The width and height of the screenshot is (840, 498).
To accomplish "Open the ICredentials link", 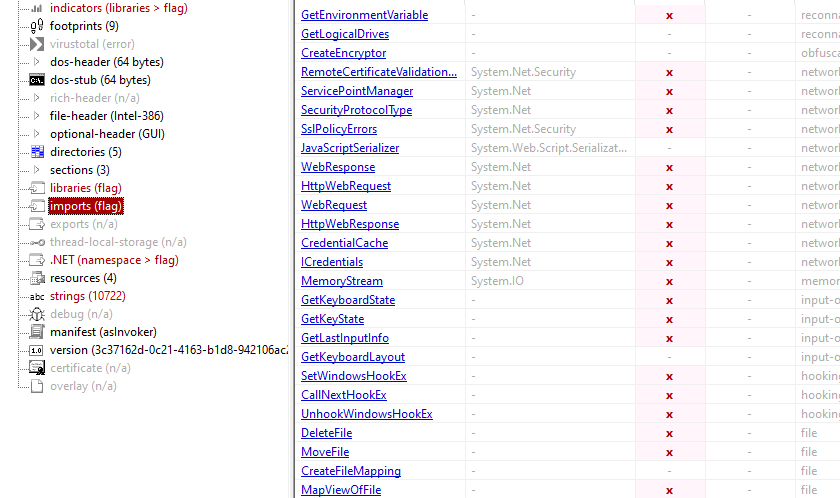I will coord(332,262).
